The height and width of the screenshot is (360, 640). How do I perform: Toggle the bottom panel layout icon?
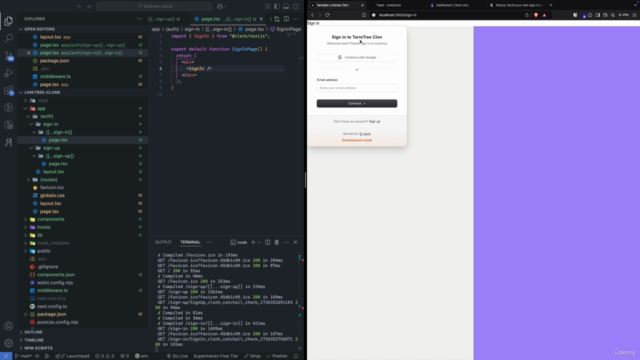click(x=286, y=6)
